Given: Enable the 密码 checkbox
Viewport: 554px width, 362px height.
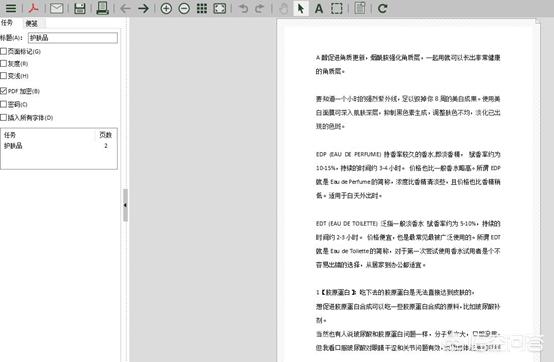Looking at the screenshot, I should [x=4, y=104].
